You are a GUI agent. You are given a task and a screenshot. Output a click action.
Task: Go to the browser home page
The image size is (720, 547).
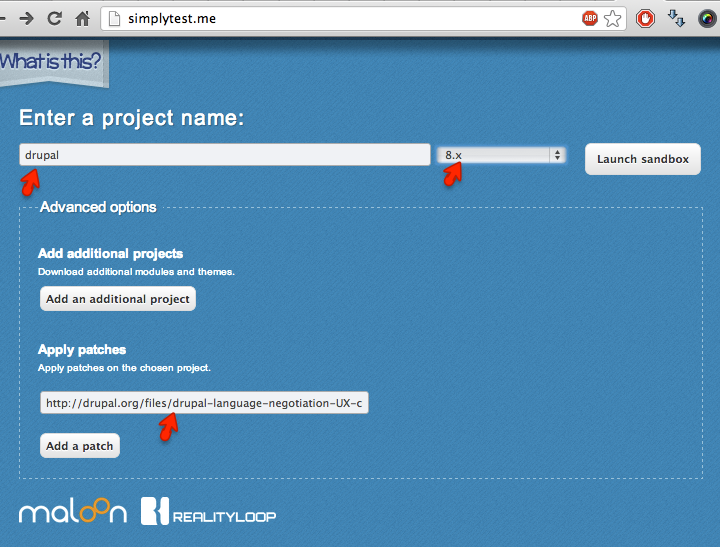pyautogui.click(x=83, y=19)
